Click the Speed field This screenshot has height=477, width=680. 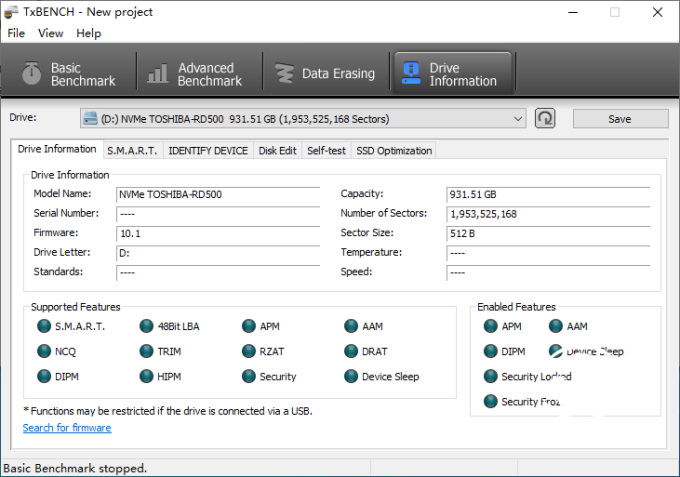(x=548, y=273)
